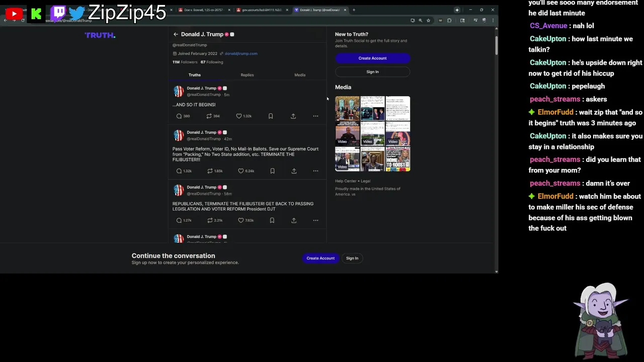644x362 pixels.
Task: Open bottom-row left Video thumbnail
Action: pos(347,159)
